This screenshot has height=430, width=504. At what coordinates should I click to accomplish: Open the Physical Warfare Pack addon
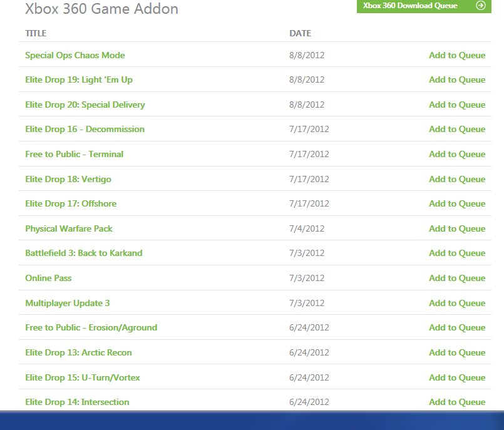click(69, 229)
